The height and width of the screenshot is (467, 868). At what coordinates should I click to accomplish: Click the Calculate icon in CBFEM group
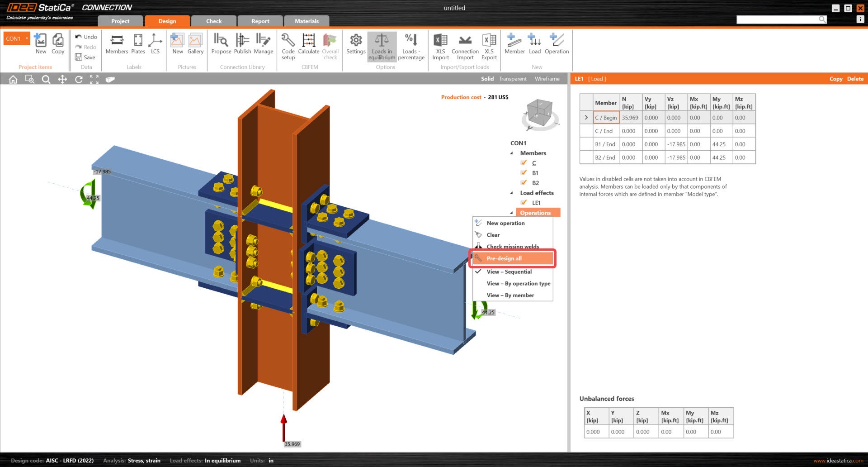308,44
